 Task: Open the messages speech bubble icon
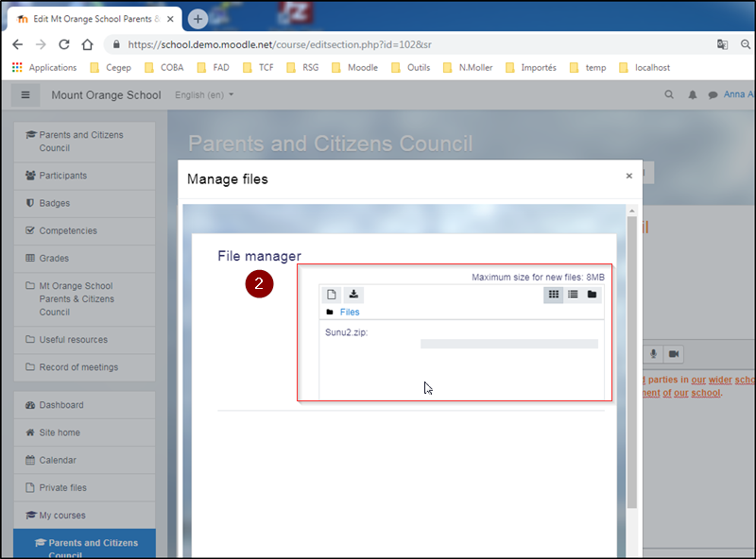coord(713,95)
